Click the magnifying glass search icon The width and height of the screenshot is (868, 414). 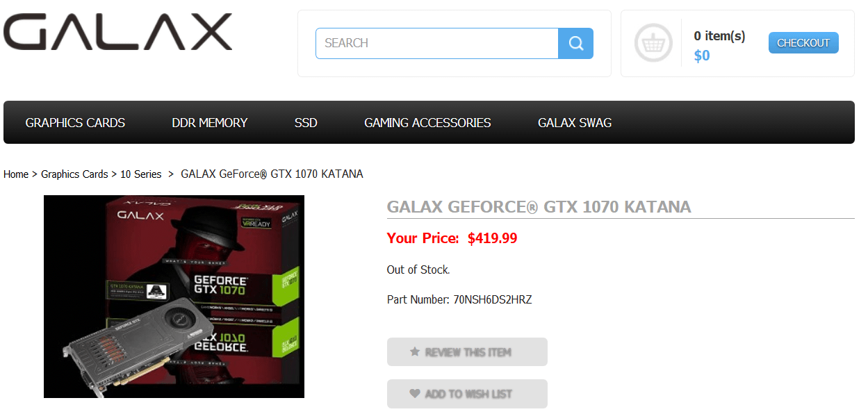click(575, 43)
